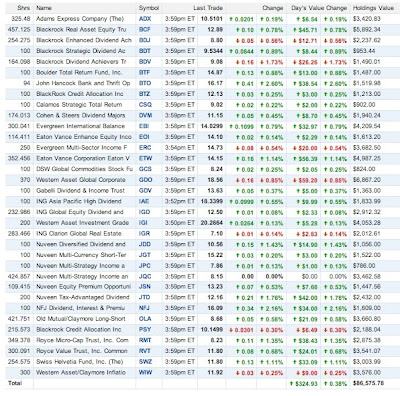The height and width of the screenshot is (396, 400).
Task: Select the Total row label
Action: 15,383
